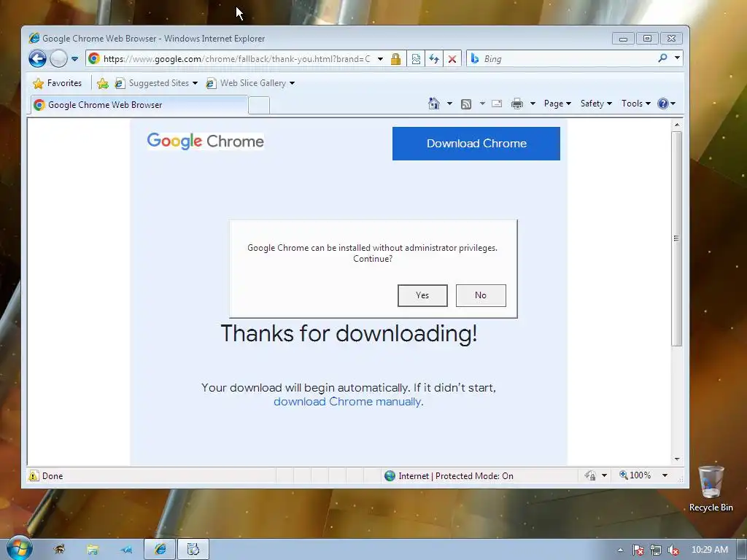The image size is (747, 560).
Task: Click the folder icon in the taskbar
Action: click(93, 550)
